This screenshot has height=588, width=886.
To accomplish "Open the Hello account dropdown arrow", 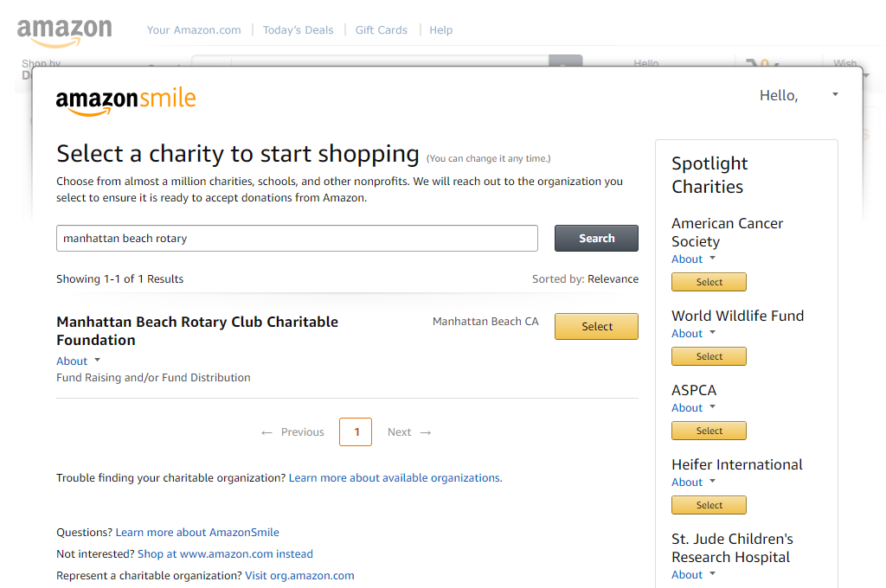I will [x=835, y=94].
